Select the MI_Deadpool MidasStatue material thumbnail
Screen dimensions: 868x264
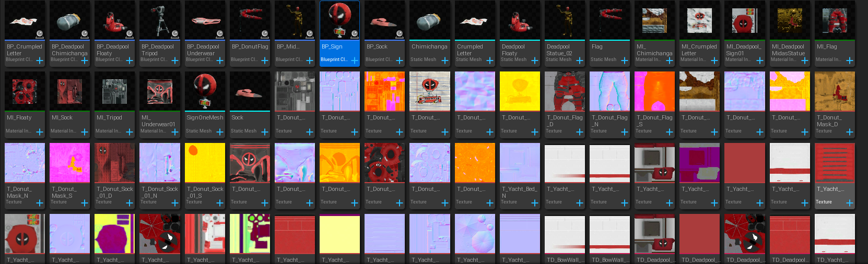pos(790,20)
